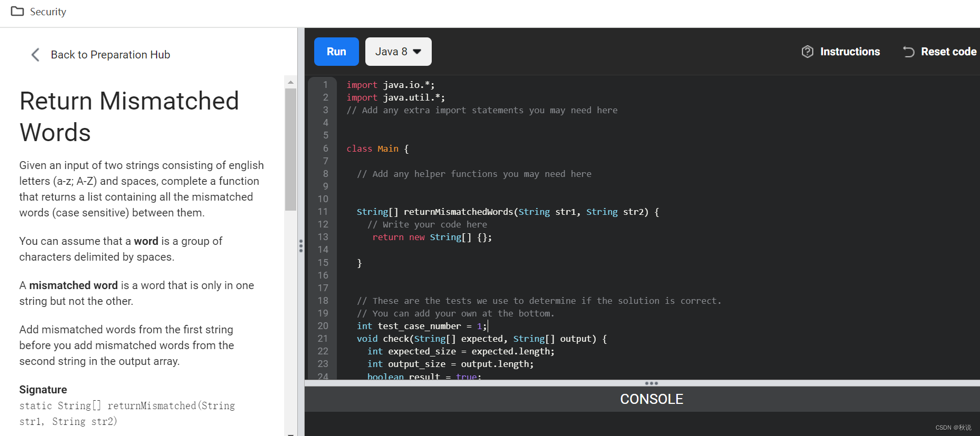Click the problem description scrollbar thumb
980x436 pixels.
[x=290, y=150]
